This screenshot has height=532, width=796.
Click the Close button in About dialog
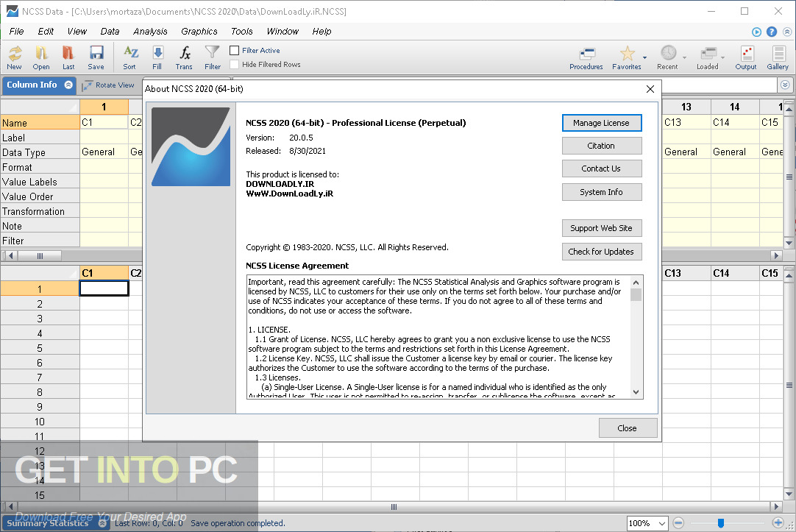[x=628, y=428]
